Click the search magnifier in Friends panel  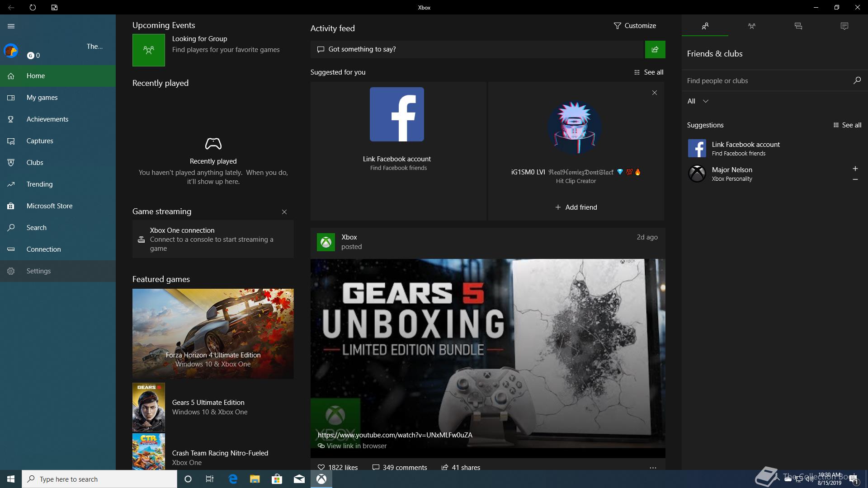857,80
